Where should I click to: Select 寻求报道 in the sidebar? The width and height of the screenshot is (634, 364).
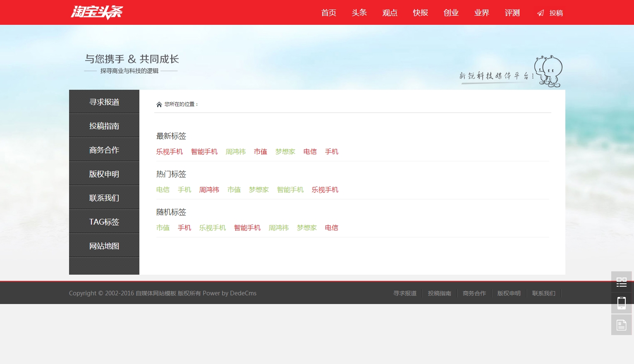click(x=104, y=102)
